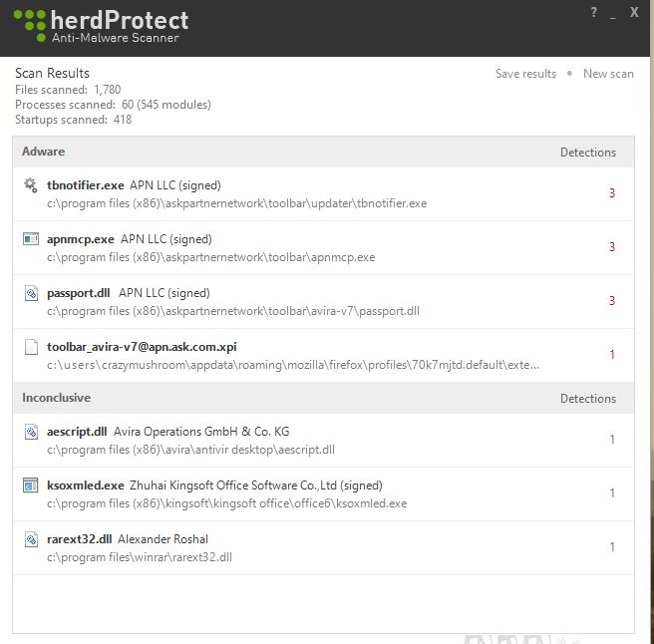Start a New scan
This screenshot has height=644, width=654.
tap(608, 74)
